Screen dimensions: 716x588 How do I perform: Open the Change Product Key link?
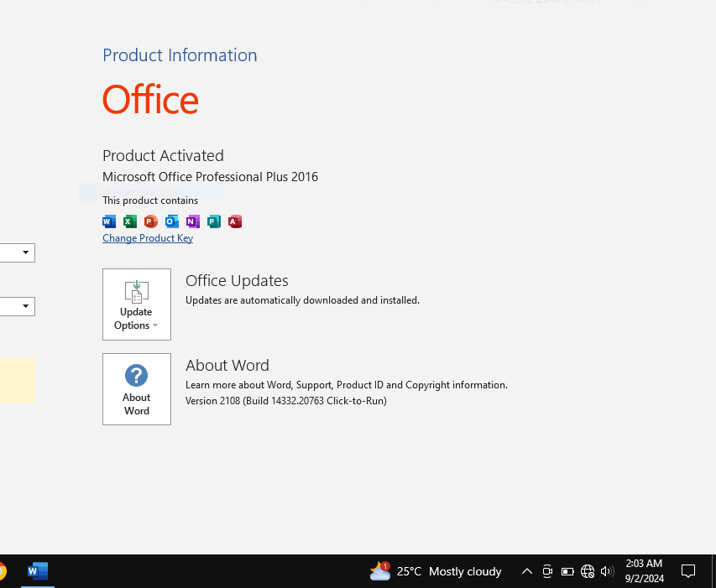tap(148, 238)
